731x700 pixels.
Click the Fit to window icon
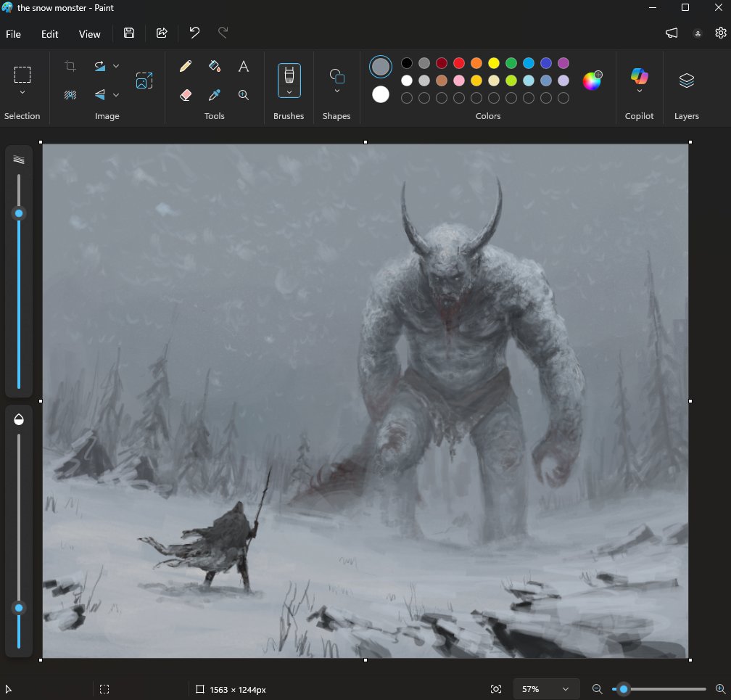[x=496, y=689]
